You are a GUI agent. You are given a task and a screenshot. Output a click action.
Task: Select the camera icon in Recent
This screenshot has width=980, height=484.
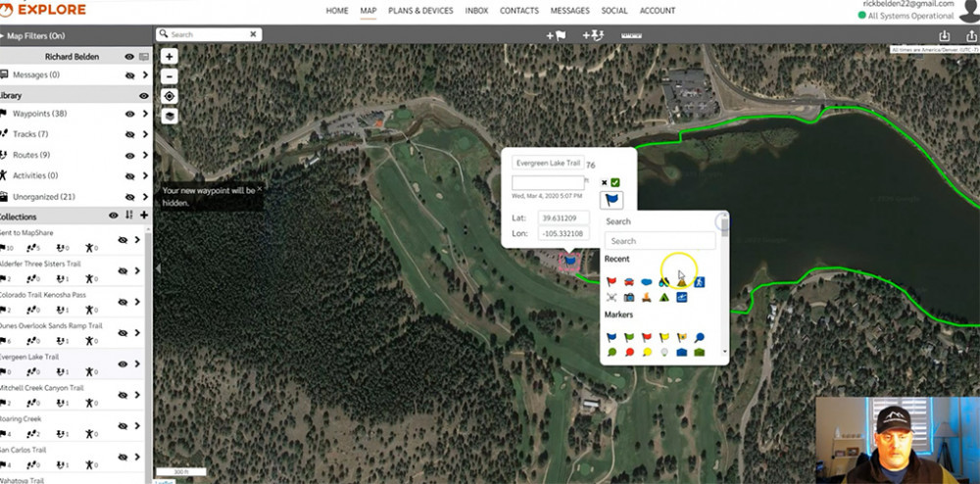tap(629, 297)
